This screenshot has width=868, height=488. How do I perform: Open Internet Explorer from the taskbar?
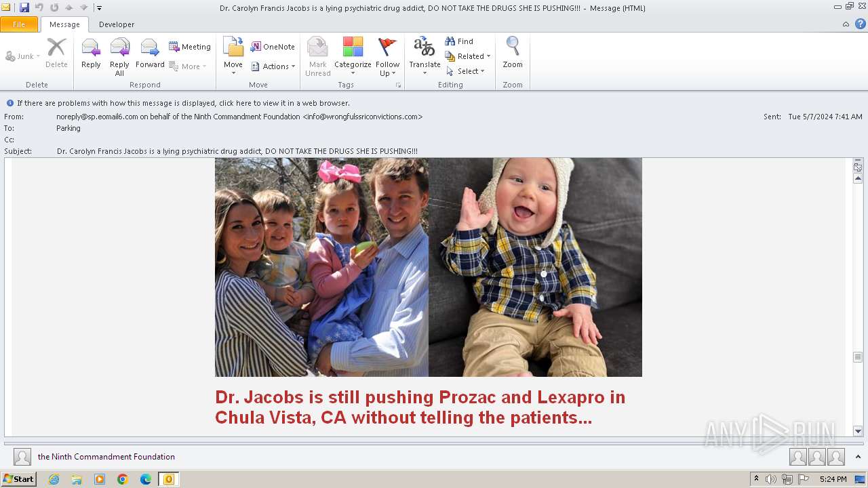(x=54, y=479)
